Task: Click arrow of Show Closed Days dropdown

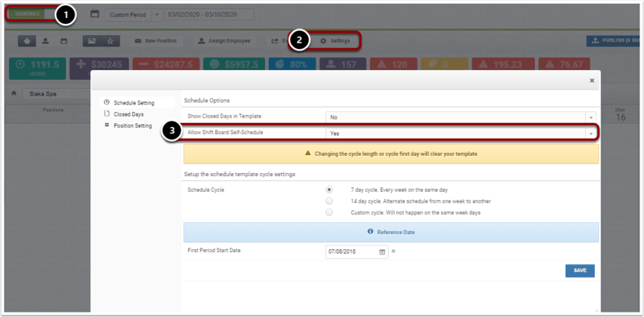Action: 591,117
